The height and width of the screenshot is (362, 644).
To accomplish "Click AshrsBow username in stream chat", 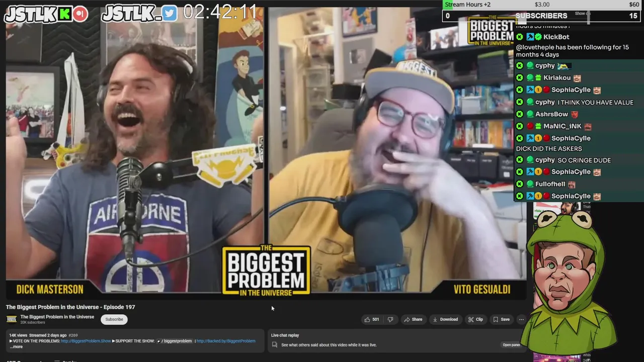I will 551,114.
